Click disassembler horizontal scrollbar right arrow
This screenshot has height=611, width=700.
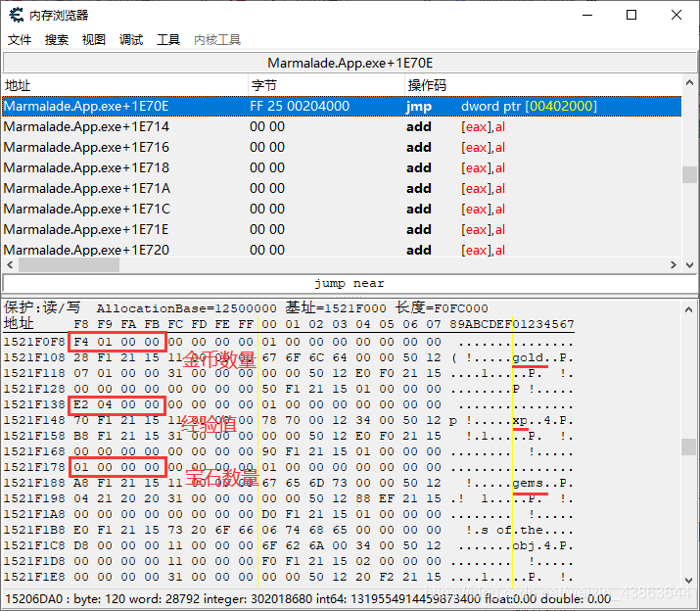coord(674,264)
